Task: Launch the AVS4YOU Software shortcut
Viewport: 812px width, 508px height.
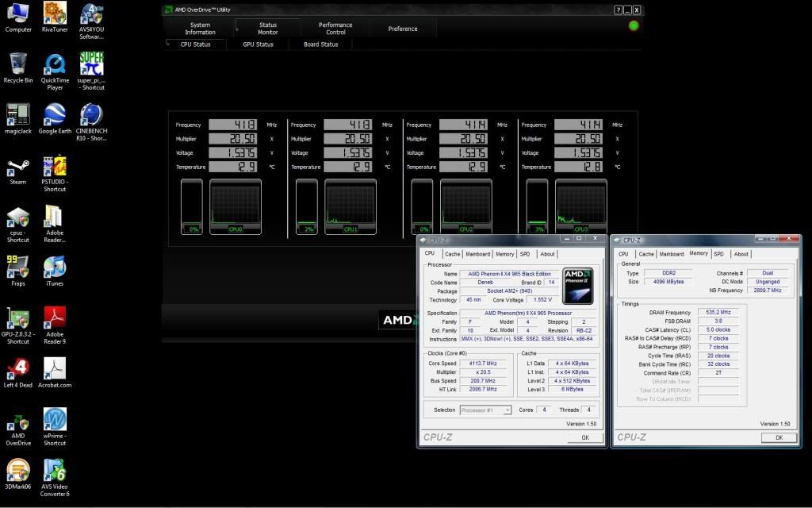Action: tap(92, 21)
